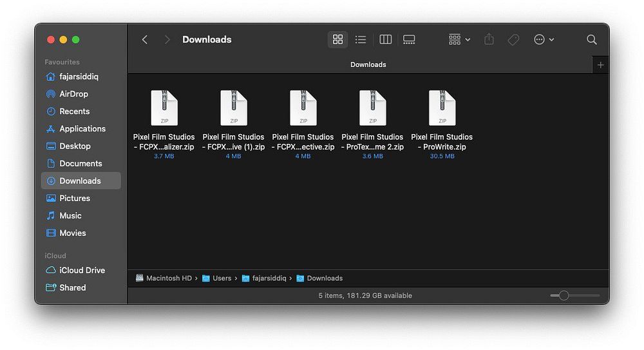644x350 pixels.
Task: Click Downloads in path bar
Action: (319, 278)
